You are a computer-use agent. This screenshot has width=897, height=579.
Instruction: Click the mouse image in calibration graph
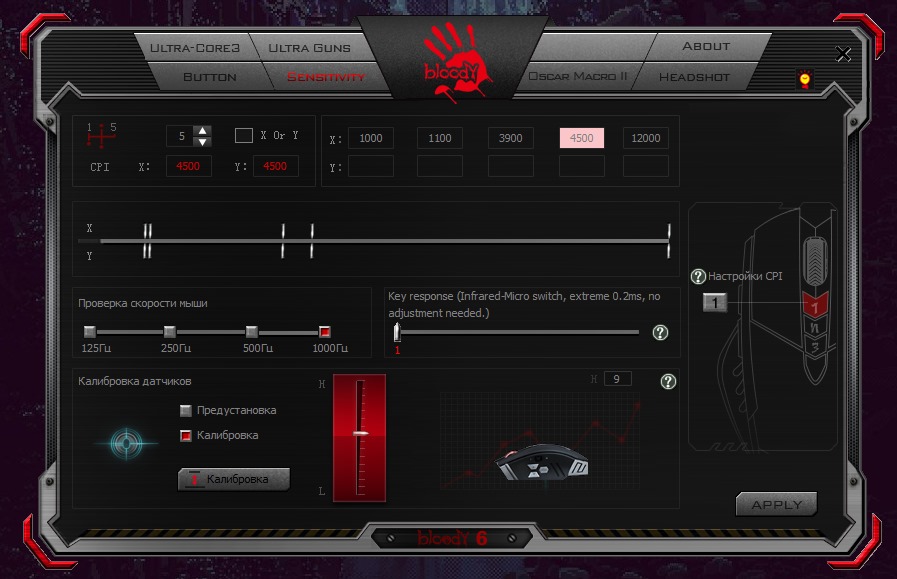click(x=541, y=462)
